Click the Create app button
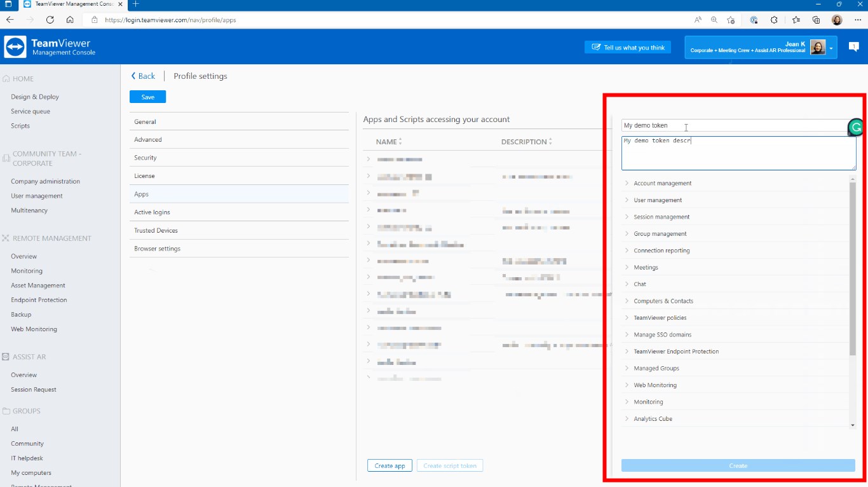 point(390,466)
